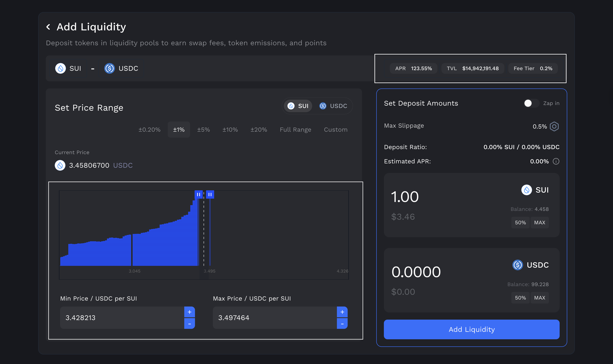Increase Min Price with plus button
The height and width of the screenshot is (364, 613).
189,312
